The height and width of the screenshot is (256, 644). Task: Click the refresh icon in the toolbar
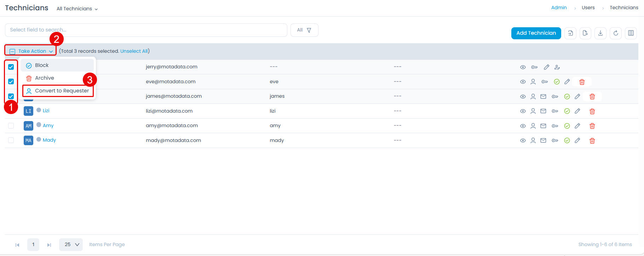tap(616, 33)
